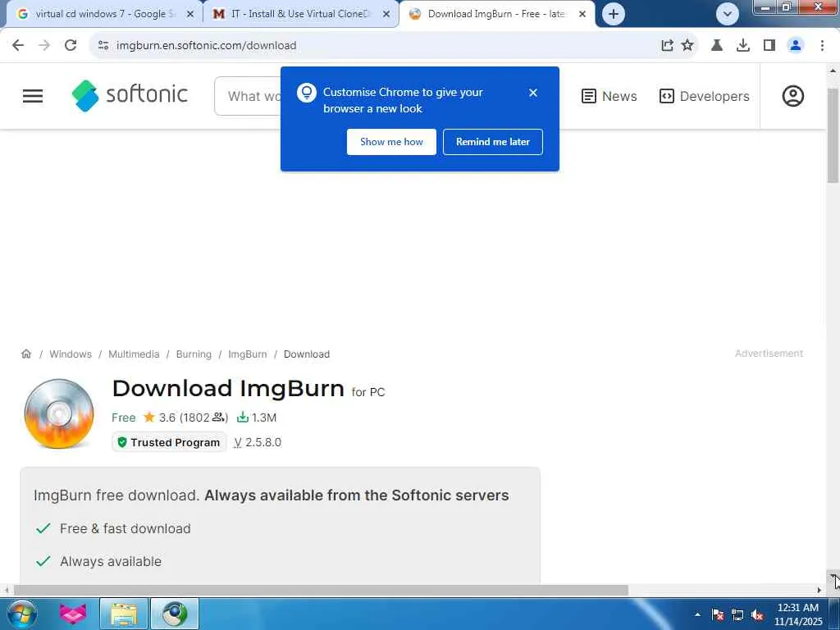Close the Download ImgBurn tab
The image size is (840, 630).
click(x=582, y=15)
